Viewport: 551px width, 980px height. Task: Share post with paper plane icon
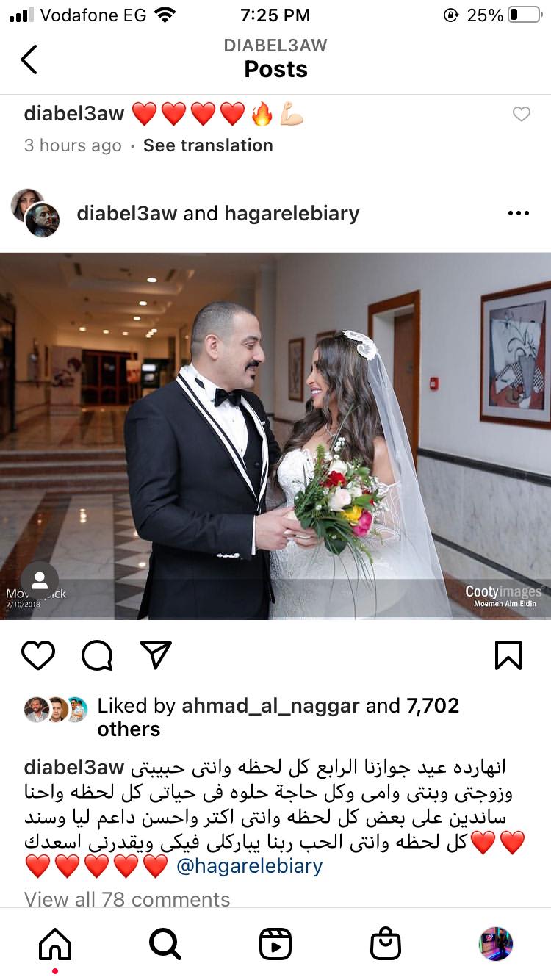pyautogui.click(x=156, y=655)
